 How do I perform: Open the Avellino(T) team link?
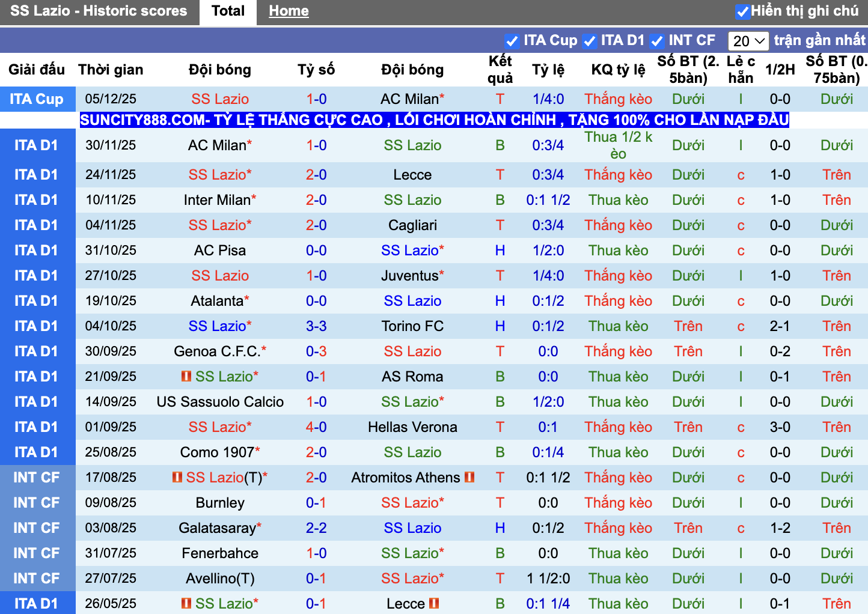pyautogui.click(x=220, y=579)
